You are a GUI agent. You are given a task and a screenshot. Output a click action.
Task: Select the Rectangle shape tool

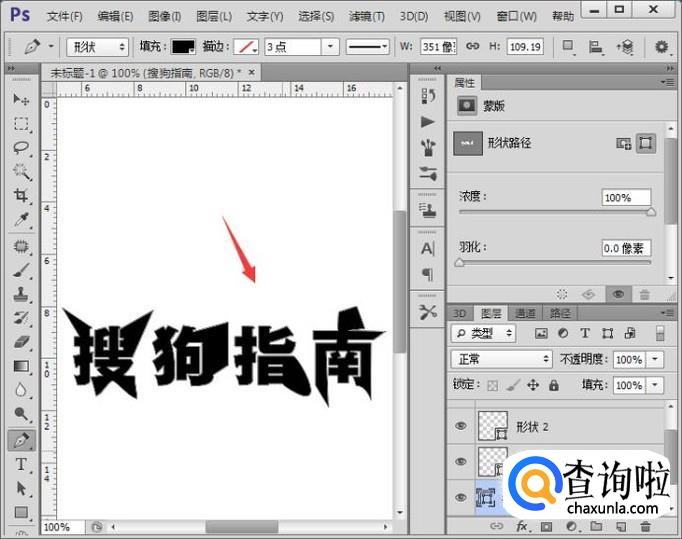21,512
